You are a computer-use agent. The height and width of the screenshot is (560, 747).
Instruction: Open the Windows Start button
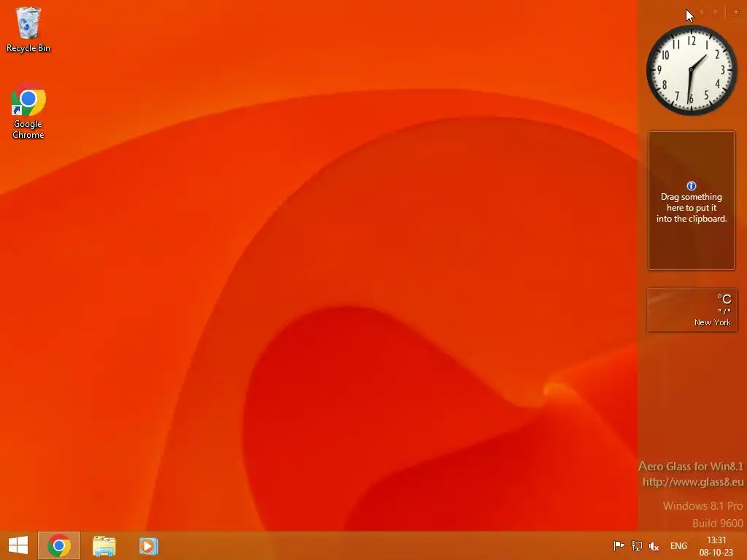coord(18,545)
